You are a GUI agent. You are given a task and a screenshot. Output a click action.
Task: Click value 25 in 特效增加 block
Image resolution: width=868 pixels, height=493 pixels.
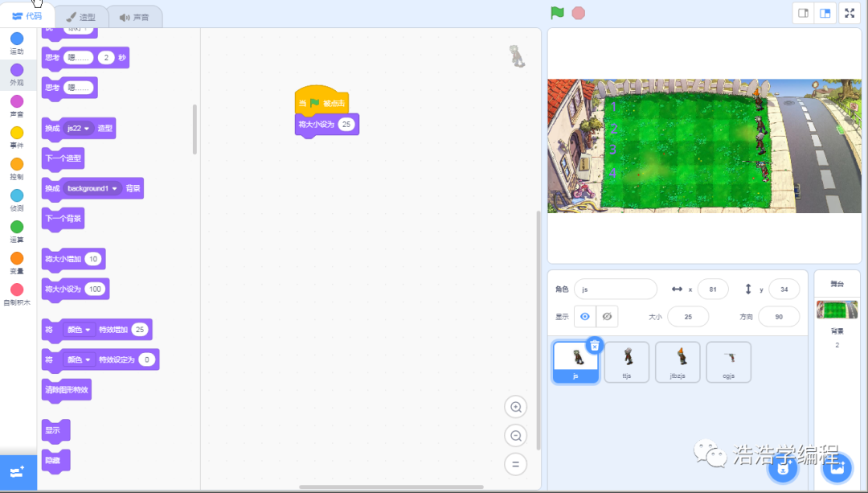pyautogui.click(x=140, y=330)
